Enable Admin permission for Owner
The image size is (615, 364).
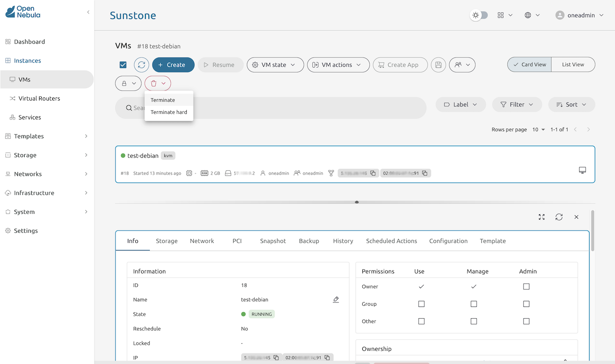pos(526,287)
